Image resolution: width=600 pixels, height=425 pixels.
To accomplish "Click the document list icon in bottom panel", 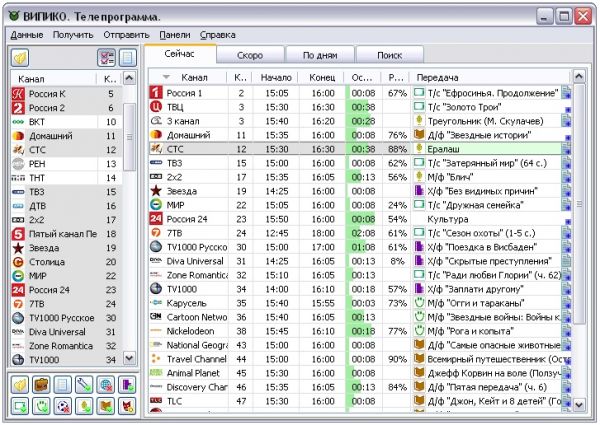I will (63, 385).
